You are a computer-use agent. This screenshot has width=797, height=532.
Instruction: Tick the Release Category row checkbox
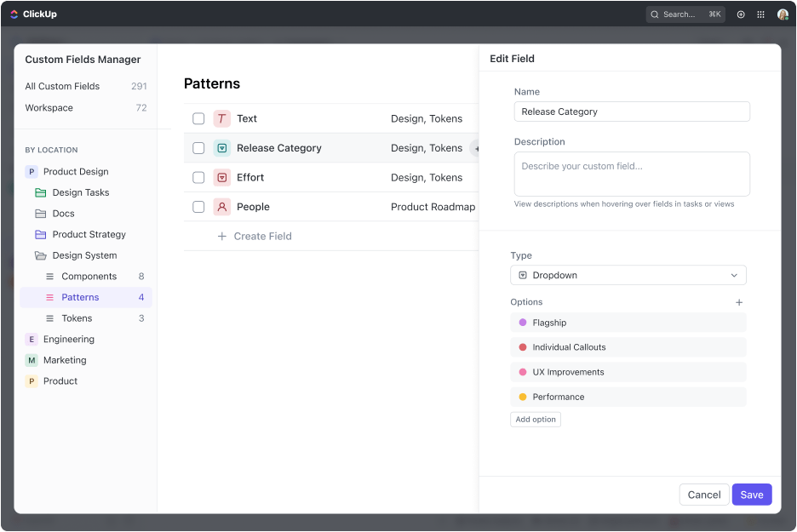(x=198, y=148)
